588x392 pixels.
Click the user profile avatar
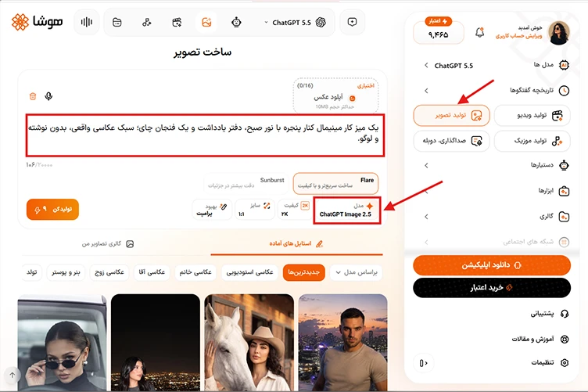pyautogui.click(x=559, y=33)
